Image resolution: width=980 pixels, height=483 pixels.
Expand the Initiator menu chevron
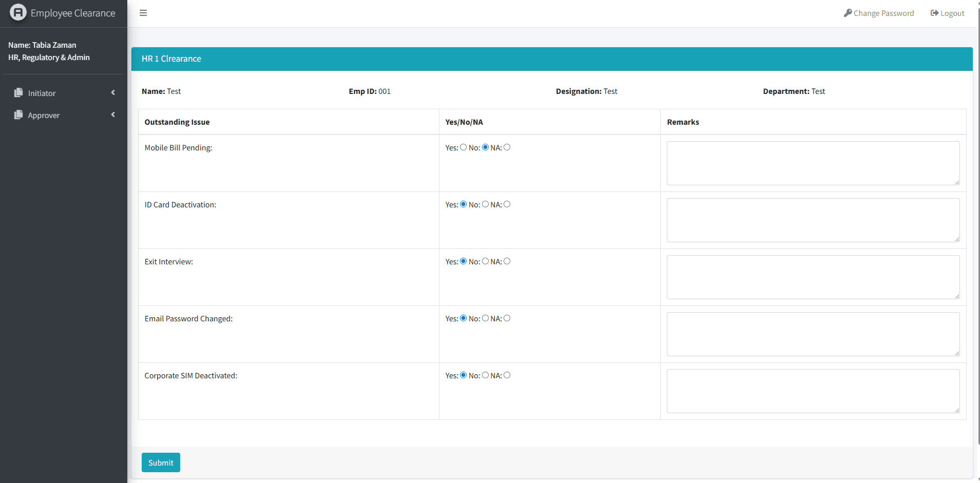[113, 93]
